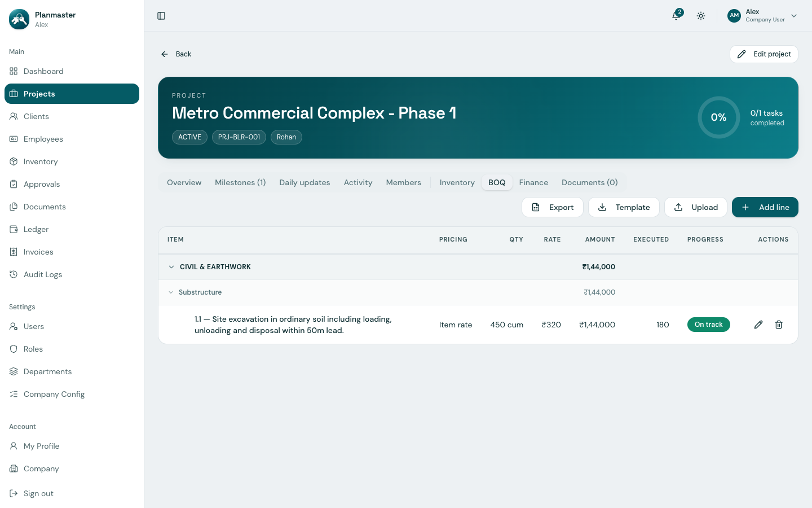Open sidebar Inventory page
812x508 pixels.
[72, 161]
